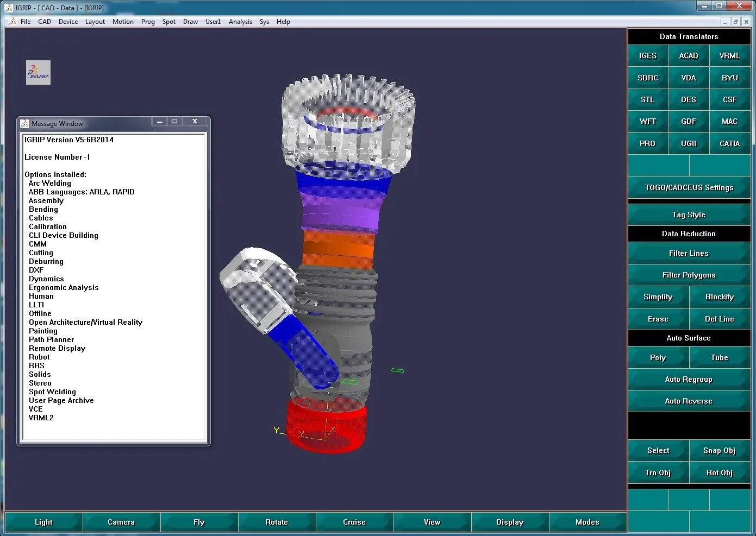Click the Filter Polygons button
This screenshot has height=536, width=756.
(689, 275)
